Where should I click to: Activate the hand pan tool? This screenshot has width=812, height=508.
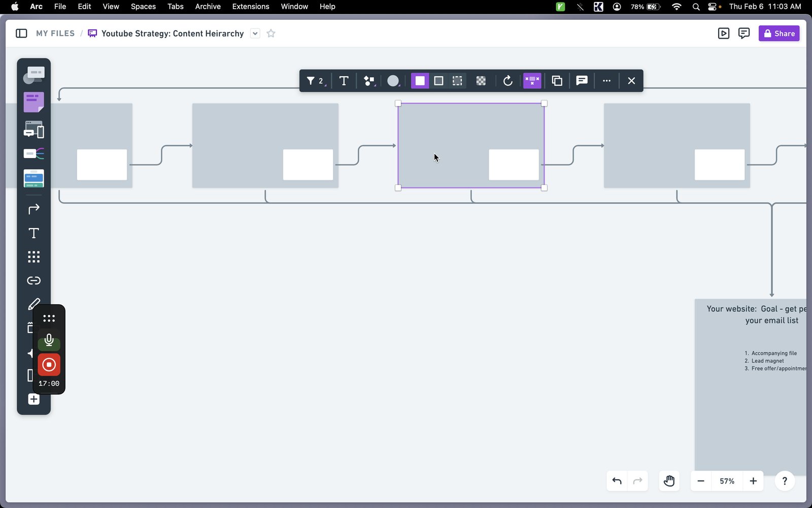point(669,481)
